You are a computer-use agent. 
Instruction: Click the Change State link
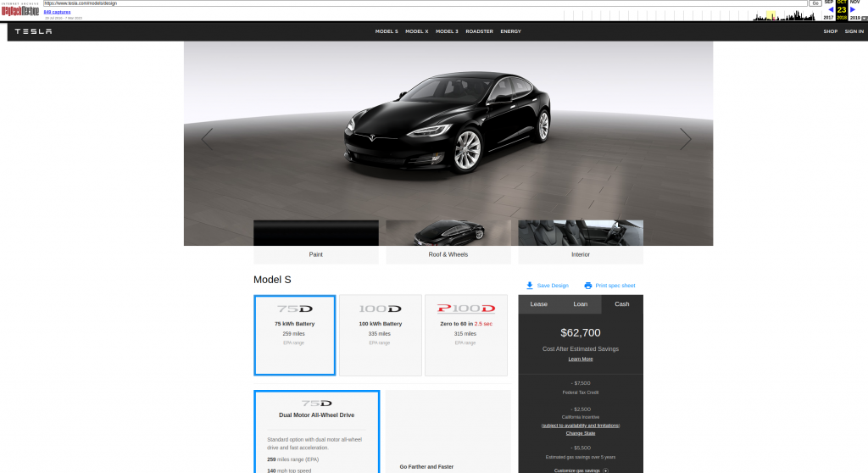click(581, 433)
